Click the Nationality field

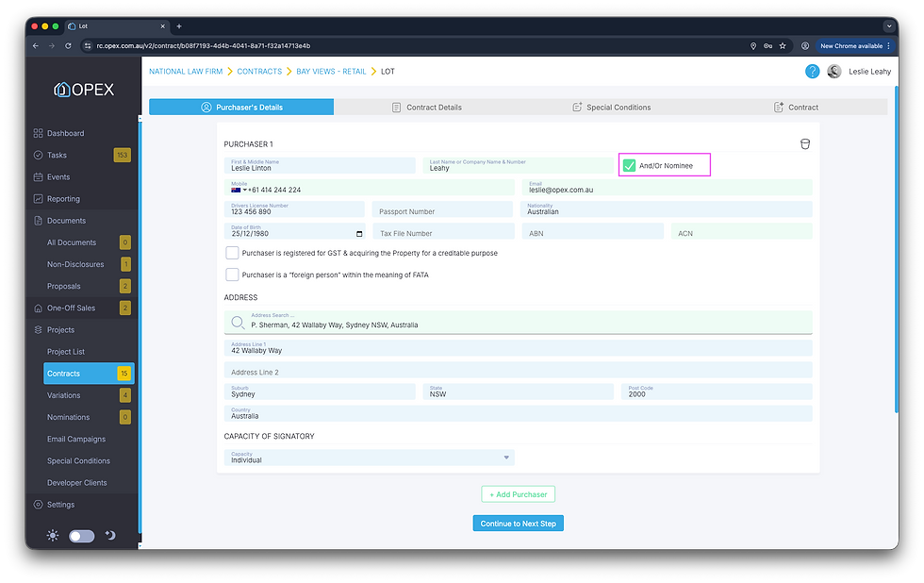pyautogui.click(x=666, y=209)
